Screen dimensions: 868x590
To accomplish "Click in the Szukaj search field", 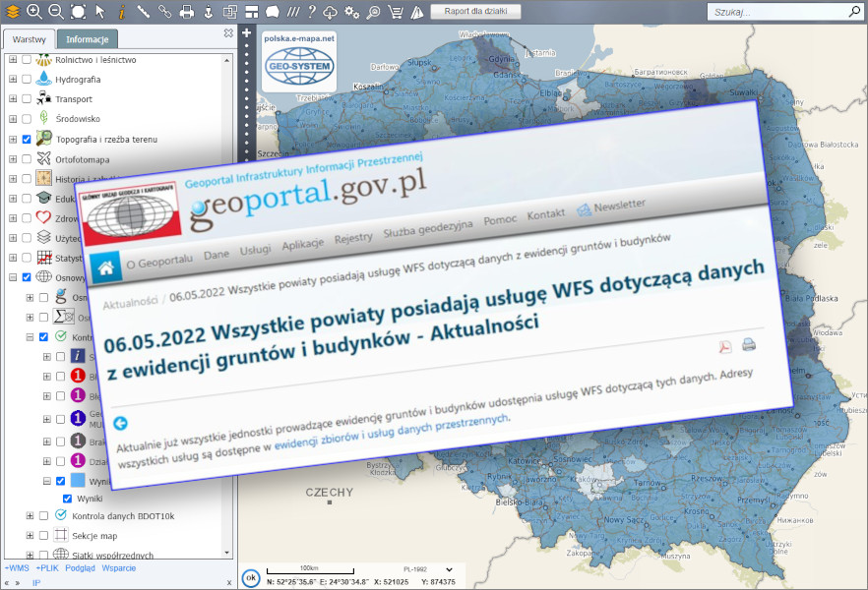I will 777,12.
